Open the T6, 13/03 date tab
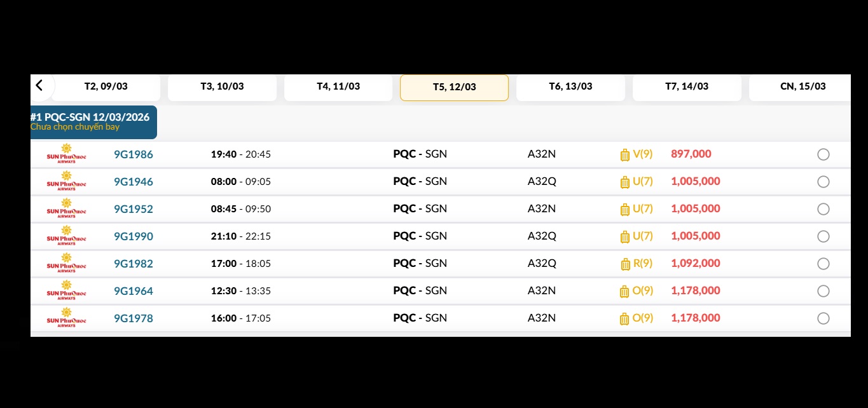Screen dimensions: 868x408 pos(570,87)
